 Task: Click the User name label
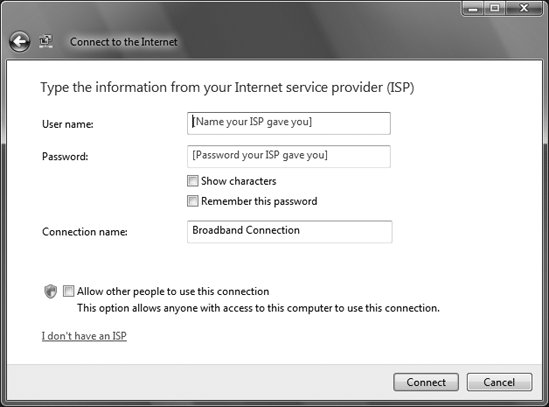click(68, 124)
